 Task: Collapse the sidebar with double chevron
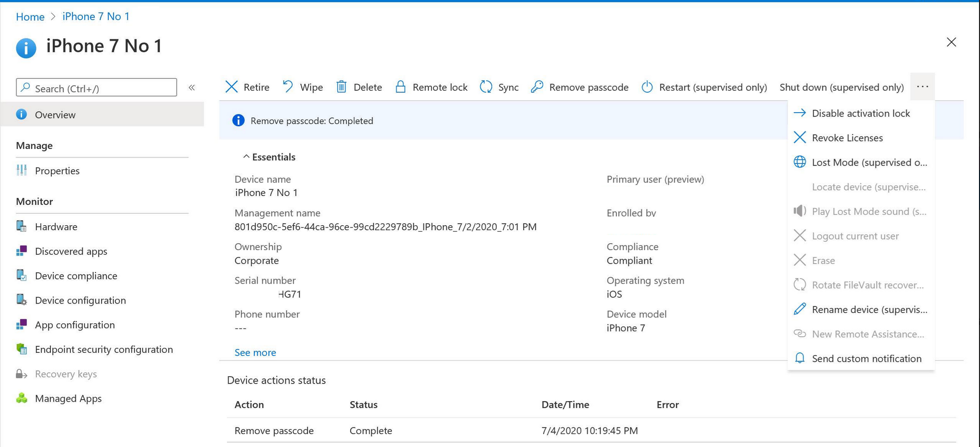(192, 88)
